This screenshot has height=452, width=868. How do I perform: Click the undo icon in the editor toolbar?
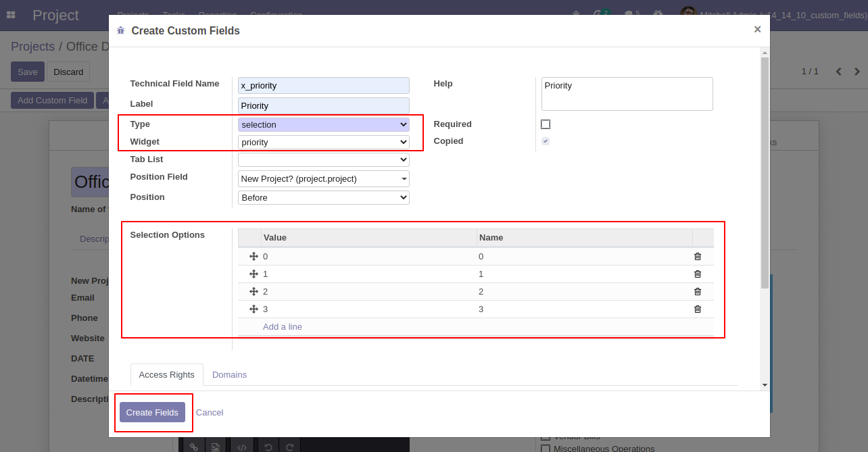click(x=268, y=447)
